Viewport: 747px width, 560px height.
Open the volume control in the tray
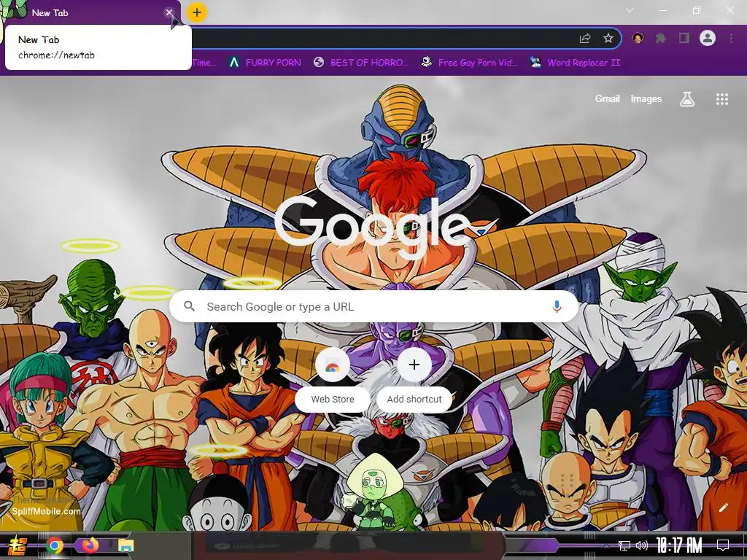coord(642,545)
